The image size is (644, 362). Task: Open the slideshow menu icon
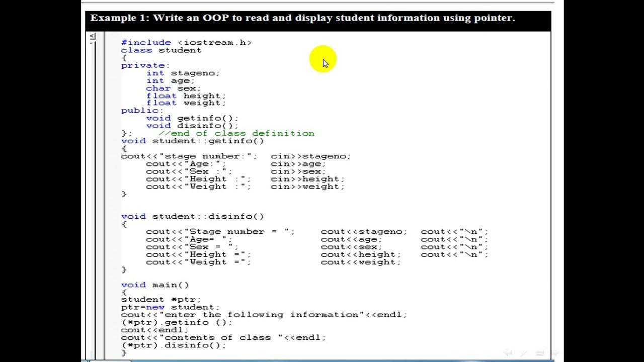(x=539, y=353)
